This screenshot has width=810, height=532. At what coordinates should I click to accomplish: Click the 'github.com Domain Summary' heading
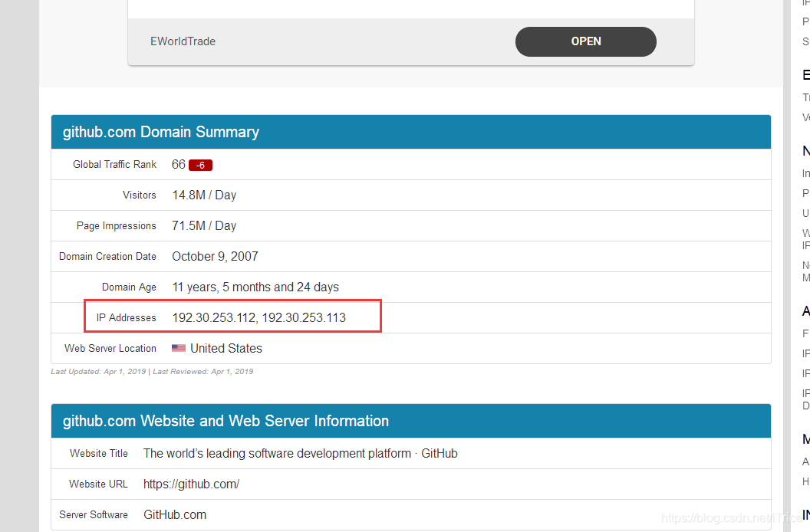(x=160, y=132)
